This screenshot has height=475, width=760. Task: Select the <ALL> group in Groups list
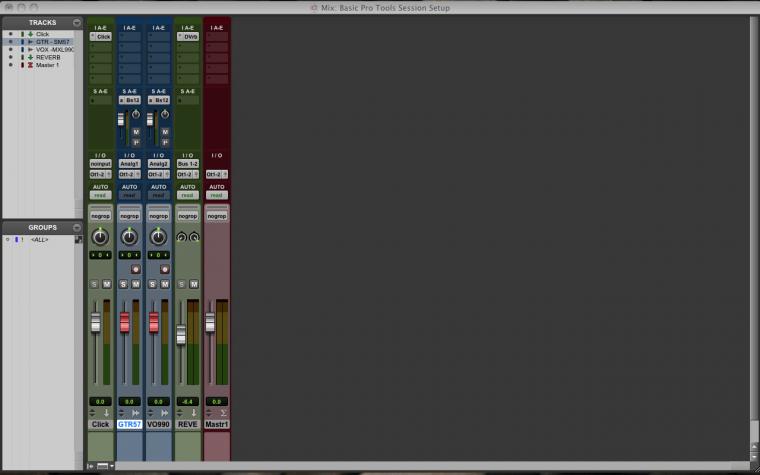(x=39, y=239)
